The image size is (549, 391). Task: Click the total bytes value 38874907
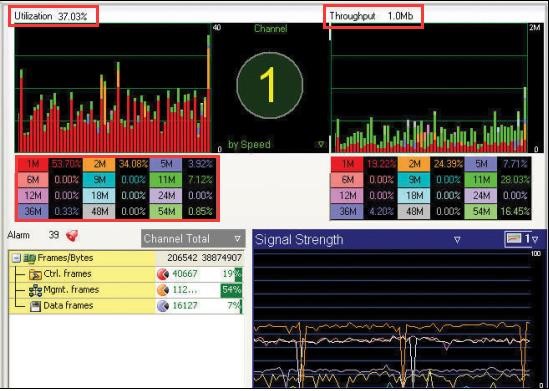(222, 258)
